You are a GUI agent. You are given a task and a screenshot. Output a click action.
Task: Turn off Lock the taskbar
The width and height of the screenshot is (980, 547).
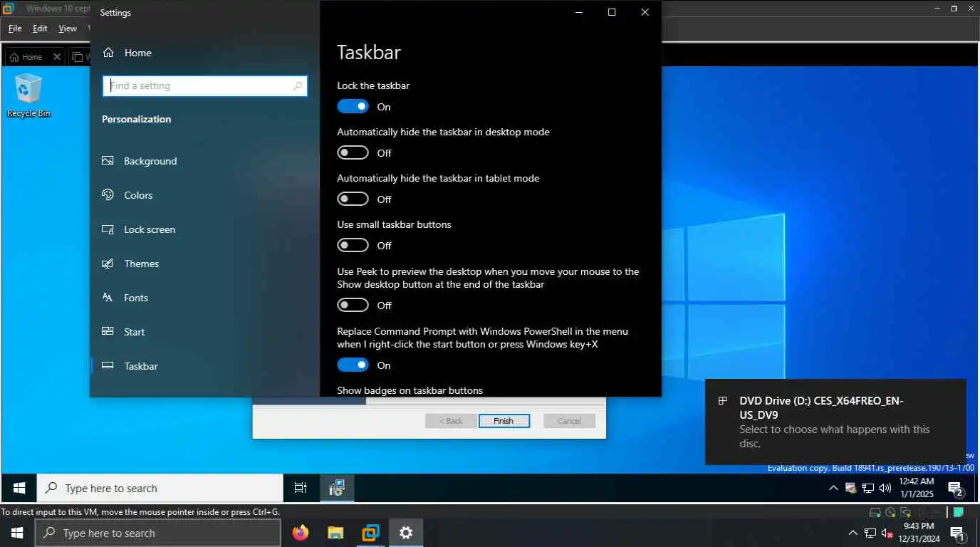(x=353, y=107)
